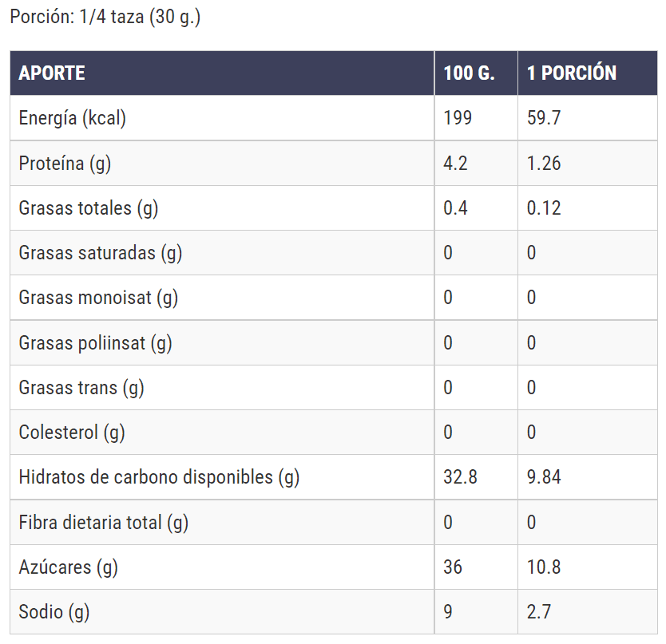The height and width of the screenshot is (644, 666).
Task: Select the Grasas totales (g) label
Action: pyautogui.click(x=89, y=208)
